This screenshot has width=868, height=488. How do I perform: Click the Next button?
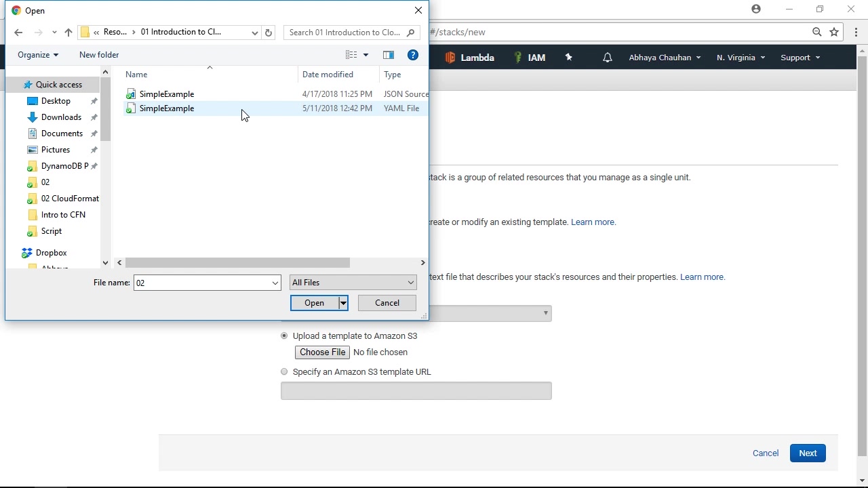808,453
